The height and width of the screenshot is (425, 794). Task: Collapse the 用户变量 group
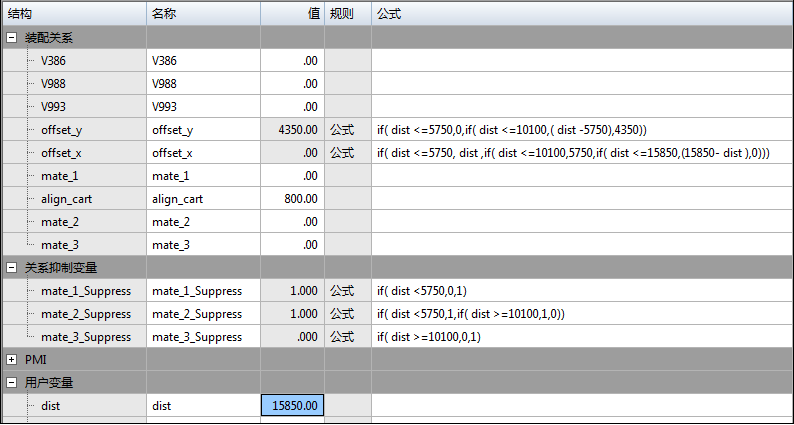click(11, 382)
